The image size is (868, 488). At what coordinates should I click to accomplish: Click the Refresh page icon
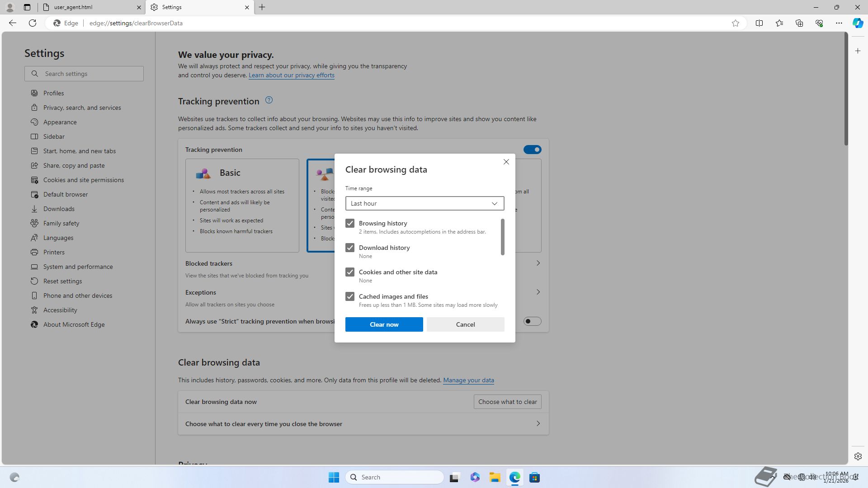coord(33,23)
